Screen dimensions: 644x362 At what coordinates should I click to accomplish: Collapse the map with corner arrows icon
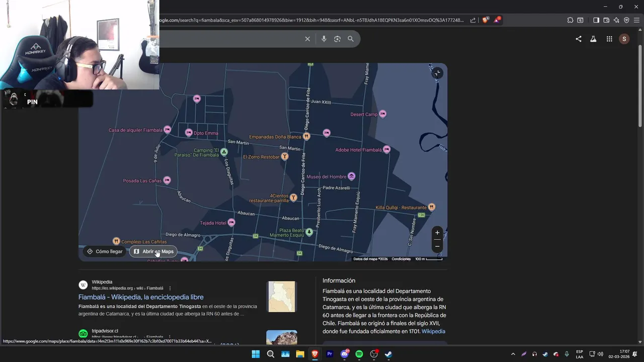pyautogui.click(x=437, y=73)
